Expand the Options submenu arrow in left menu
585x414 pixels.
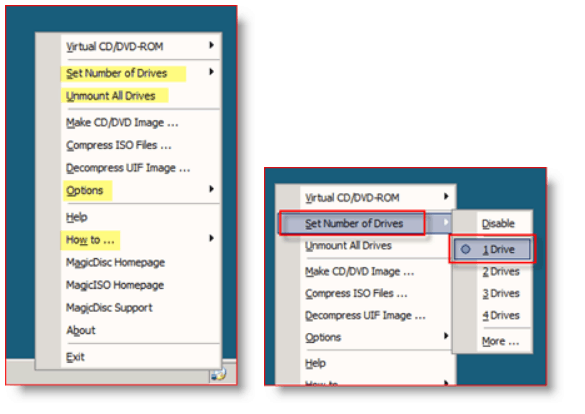212,189
